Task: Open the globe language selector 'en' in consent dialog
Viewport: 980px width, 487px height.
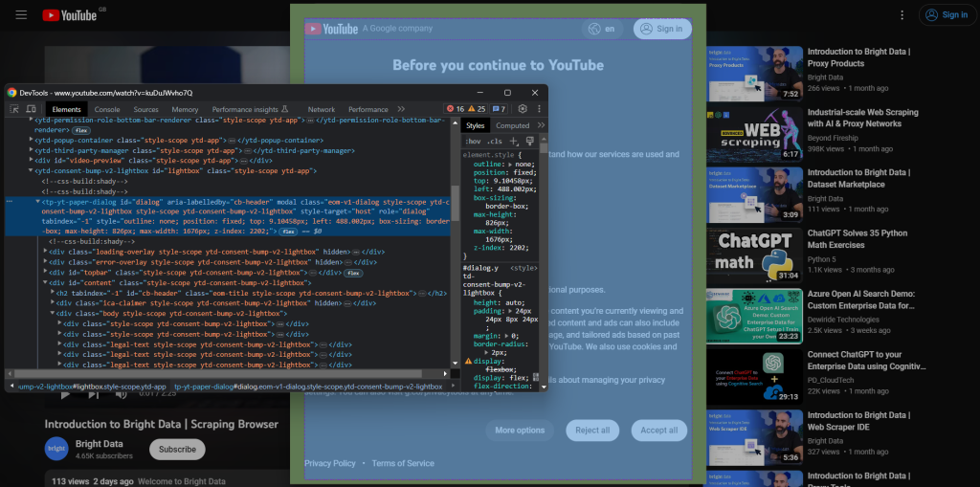Action: click(603, 29)
